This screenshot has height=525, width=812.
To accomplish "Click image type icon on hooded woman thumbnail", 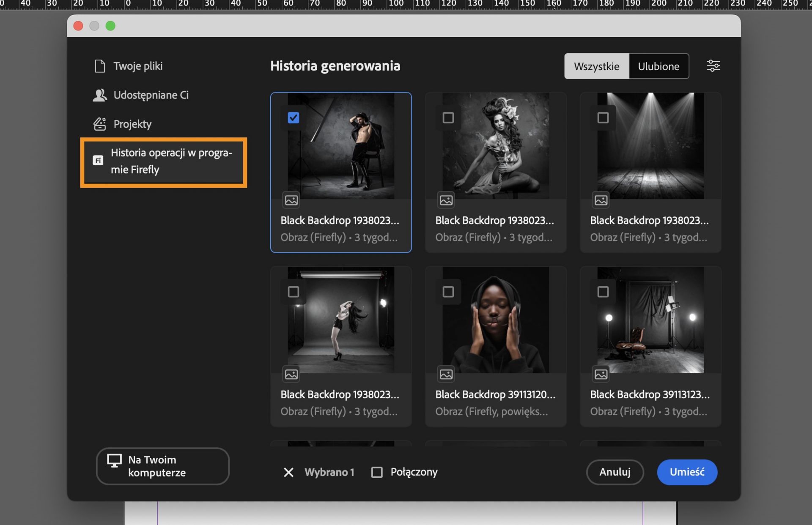I will pyautogui.click(x=446, y=374).
